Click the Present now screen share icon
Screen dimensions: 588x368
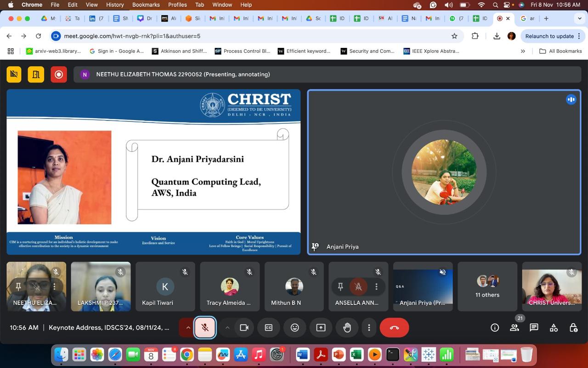pos(321,328)
